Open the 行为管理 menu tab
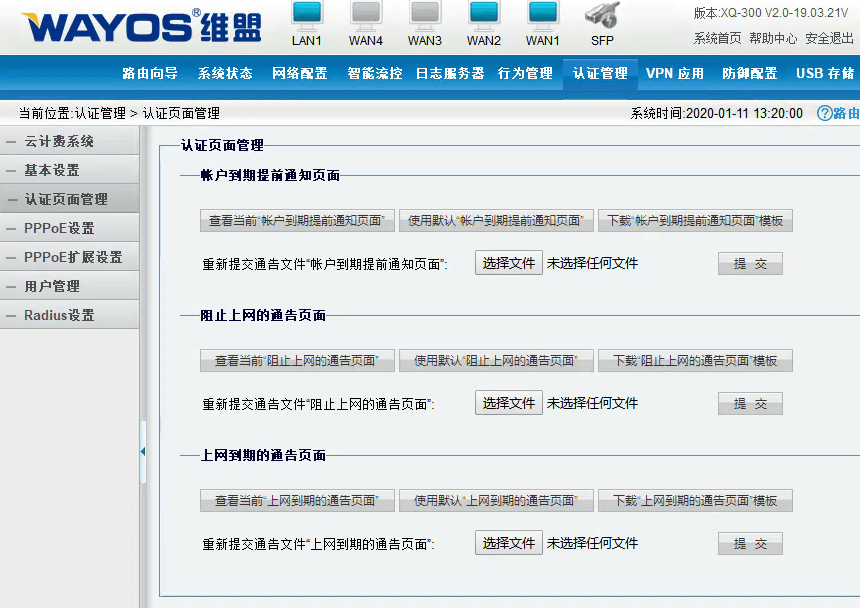This screenshot has width=860, height=608. (x=525, y=73)
